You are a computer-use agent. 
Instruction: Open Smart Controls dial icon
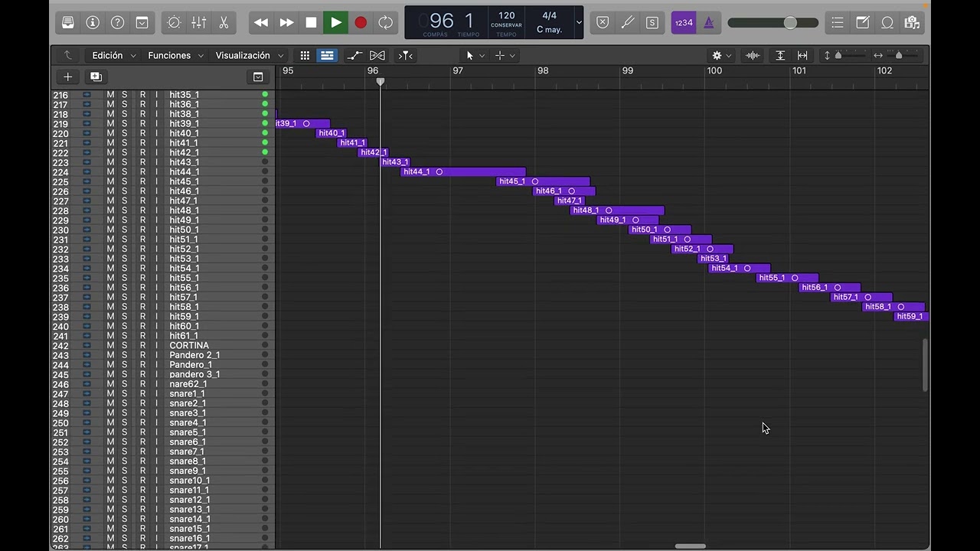pos(174,23)
